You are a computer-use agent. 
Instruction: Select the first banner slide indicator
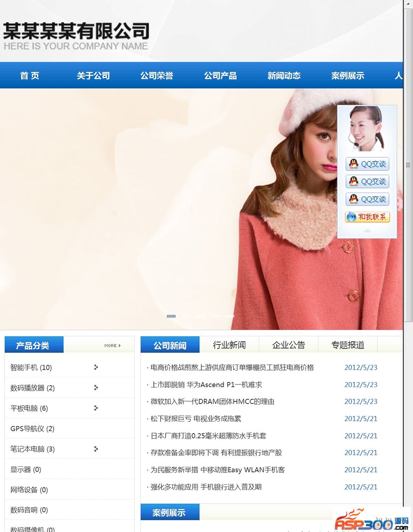171,316
